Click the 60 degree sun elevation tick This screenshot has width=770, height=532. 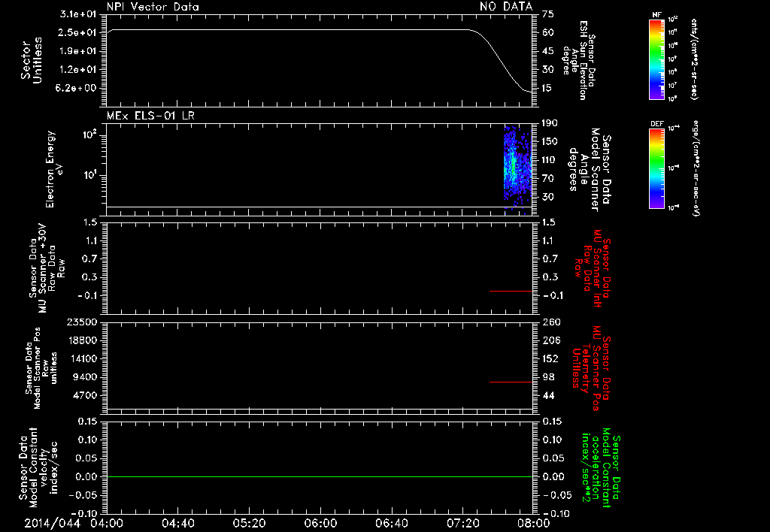tap(548, 32)
